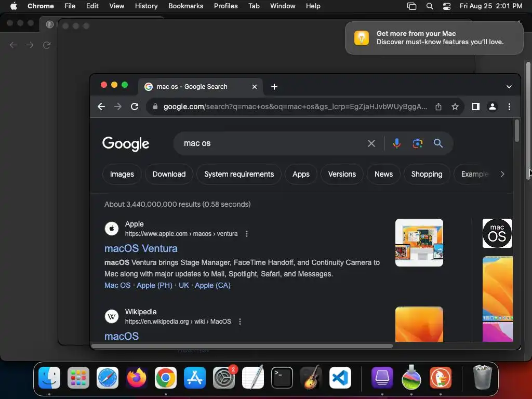Select the System requirements filter chip
The image size is (532, 399).
point(239,174)
